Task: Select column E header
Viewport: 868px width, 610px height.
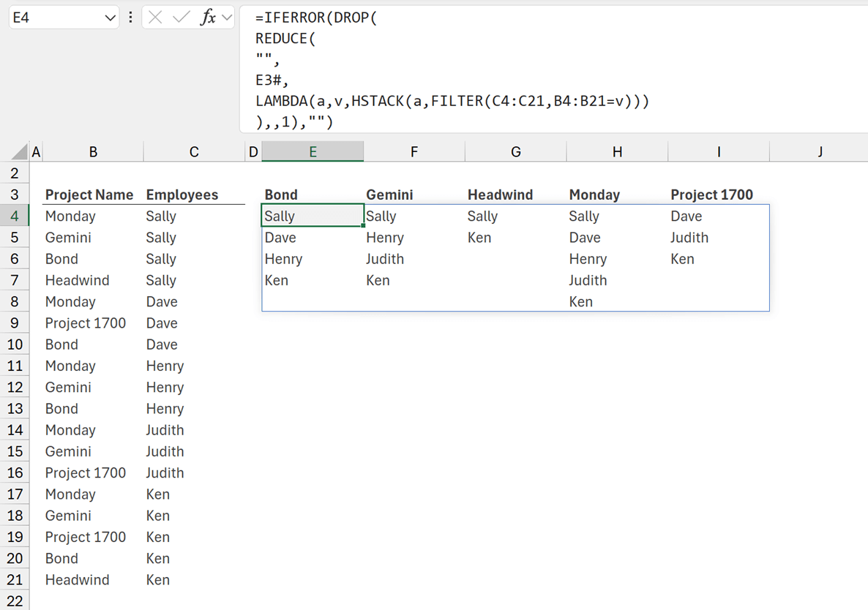Action: (x=313, y=151)
